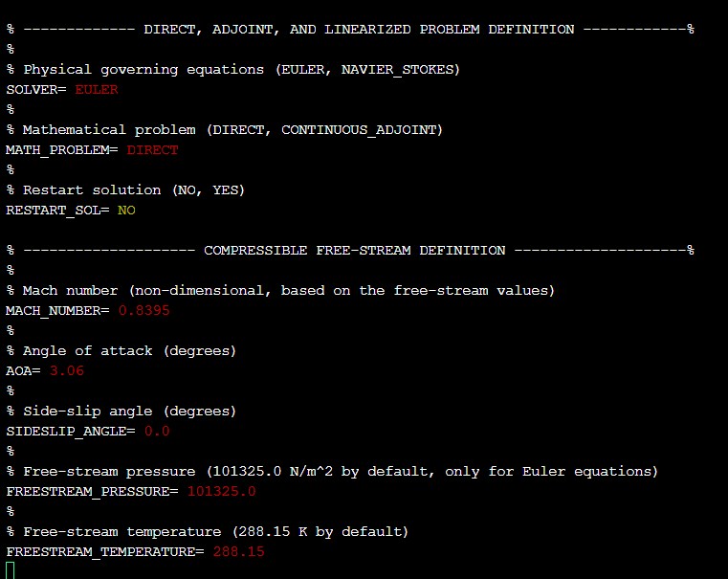The image size is (728, 579).
Task: Click the FREESTREAM_PRESSURE= keyword
Action: point(92,491)
